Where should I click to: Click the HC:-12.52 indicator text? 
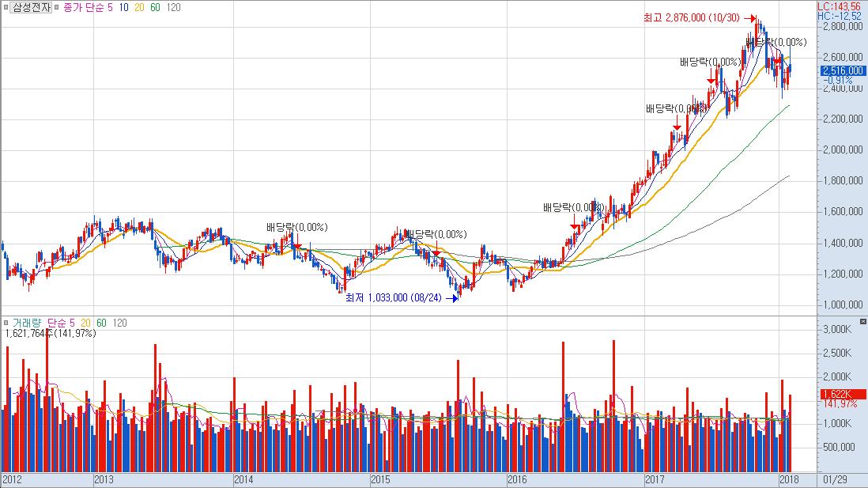pos(840,16)
